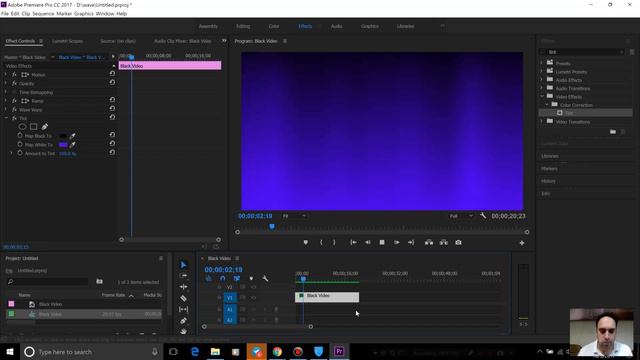Expand Video Transitions folder
640x360 pixels.
coord(542,121)
